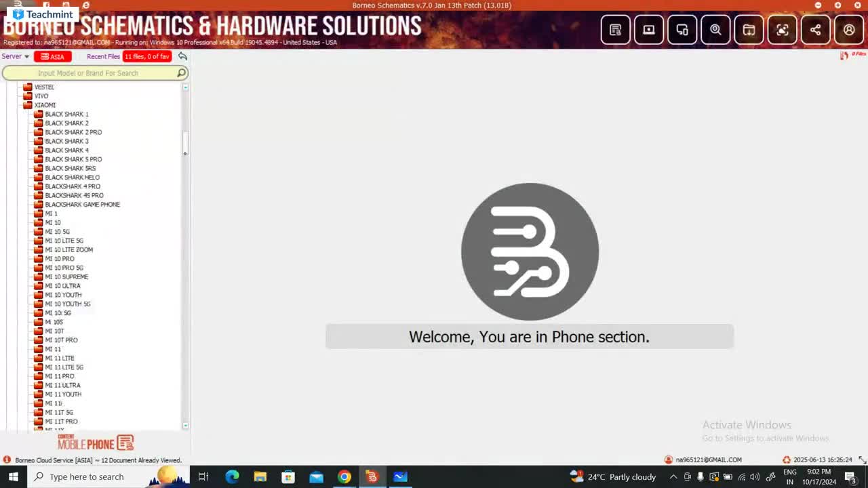Click the ENG IN language indicator

point(790,476)
